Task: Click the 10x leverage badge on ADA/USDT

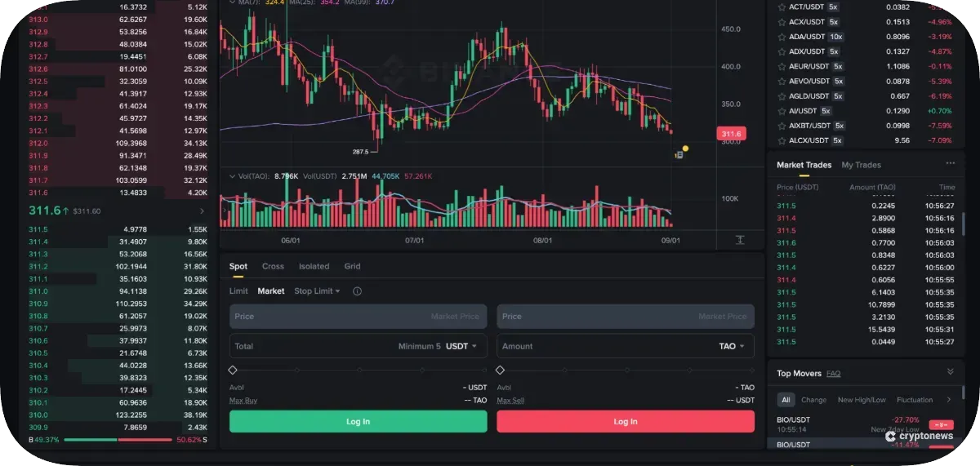Action: click(836, 37)
